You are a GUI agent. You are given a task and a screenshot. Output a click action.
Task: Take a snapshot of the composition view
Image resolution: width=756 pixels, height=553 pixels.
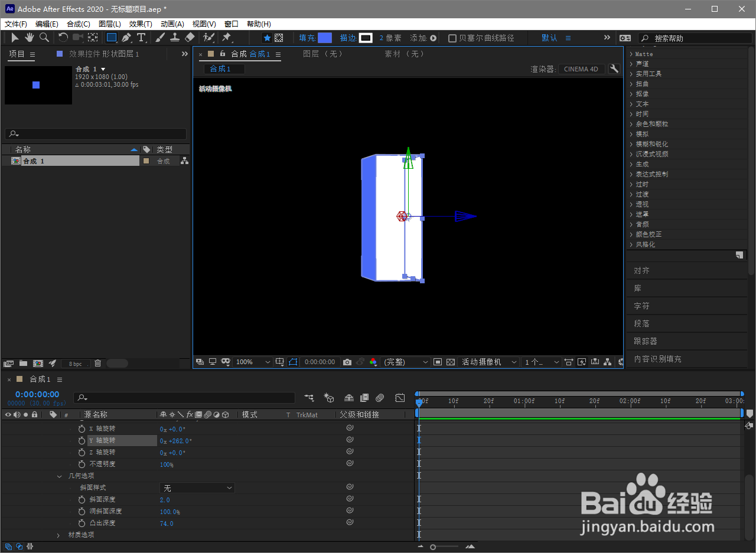click(x=347, y=362)
